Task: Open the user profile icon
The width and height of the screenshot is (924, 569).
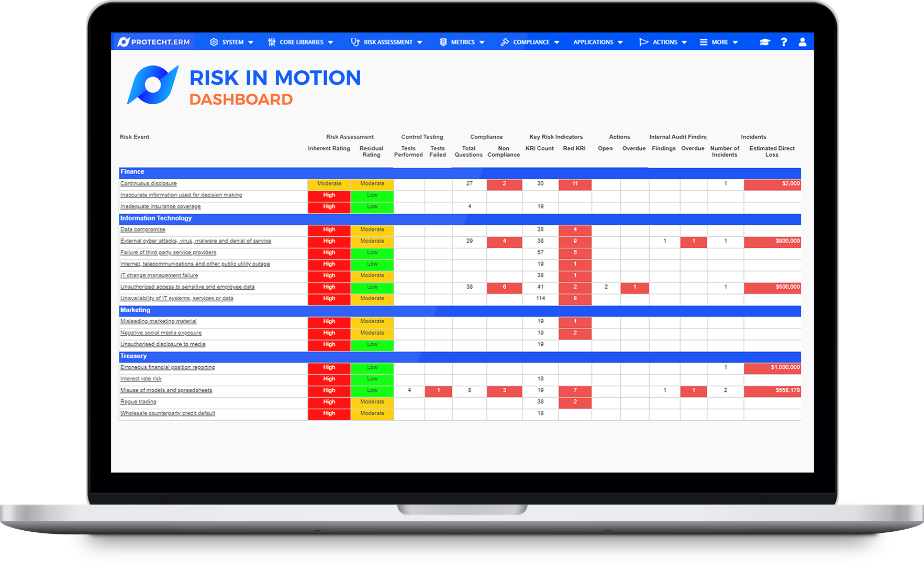Action: (x=802, y=42)
